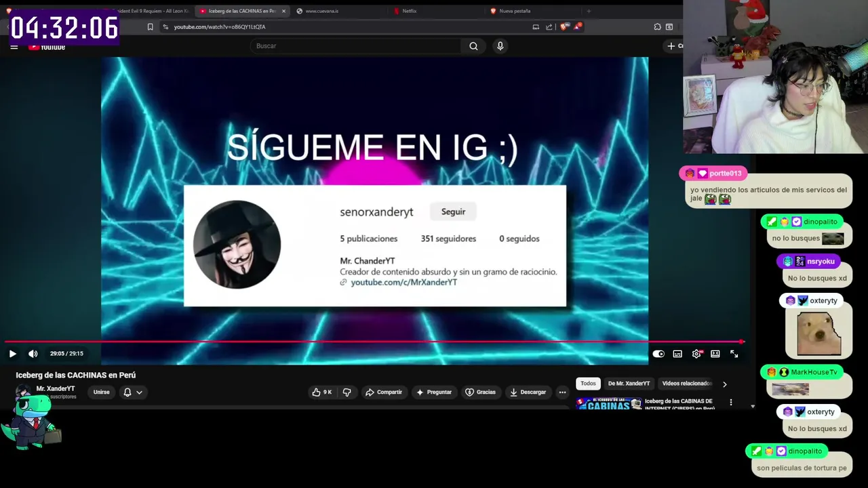The height and width of the screenshot is (488, 868).
Task: Select the Todos filter chip
Action: point(588,384)
